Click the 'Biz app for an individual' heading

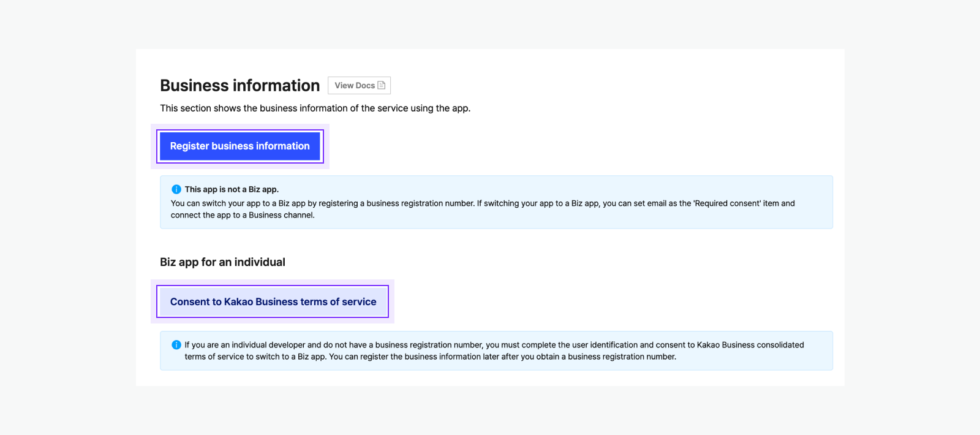(222, 262)
